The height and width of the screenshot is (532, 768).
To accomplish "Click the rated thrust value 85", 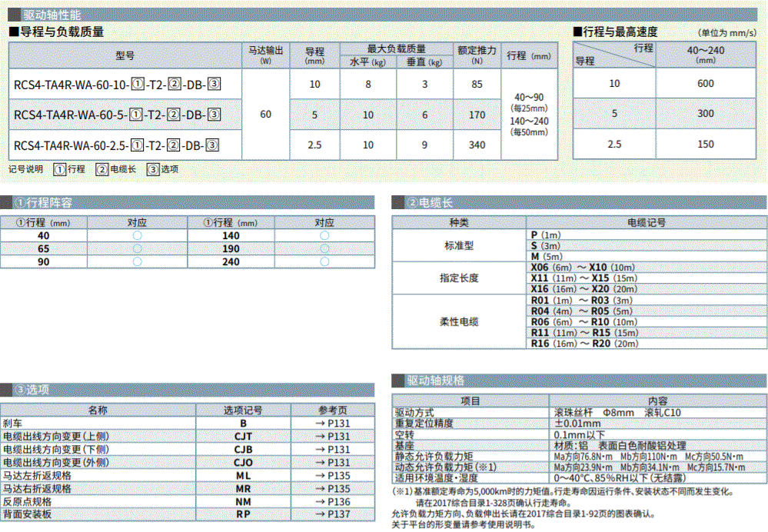I will 477,85.
